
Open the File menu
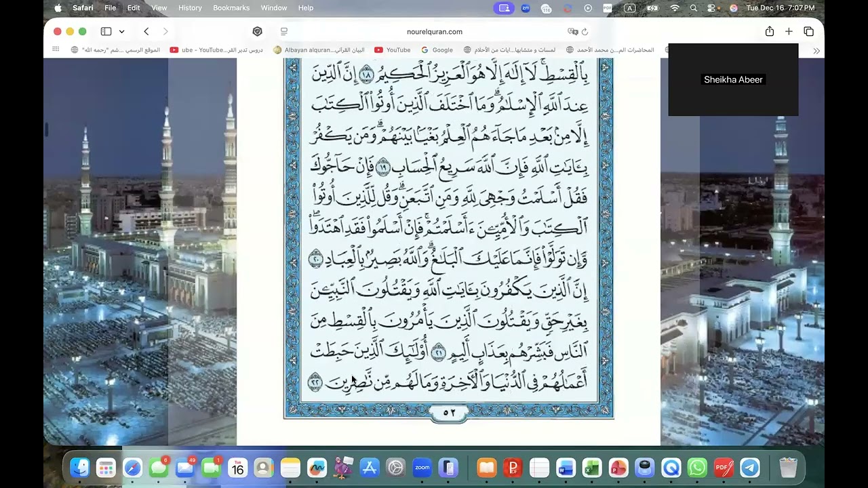point(111,8)
